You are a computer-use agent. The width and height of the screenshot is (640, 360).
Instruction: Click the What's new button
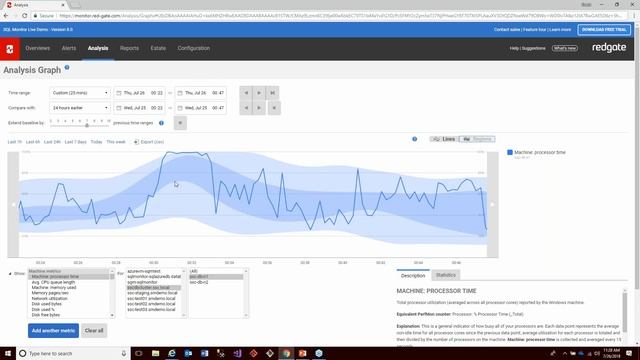click(x=565, y=48)
